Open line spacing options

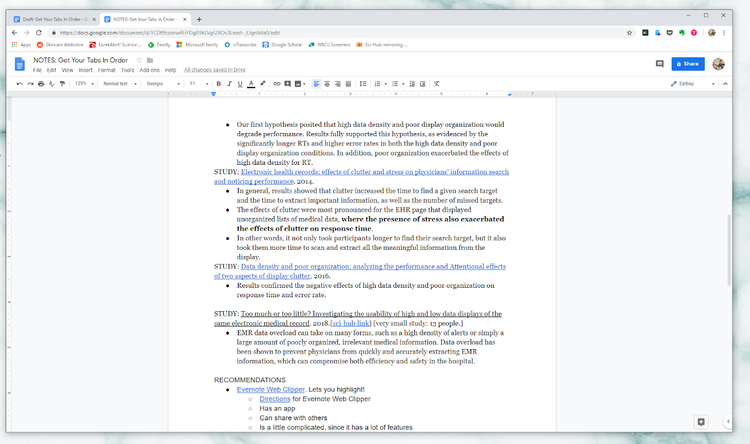click(363, 84)
